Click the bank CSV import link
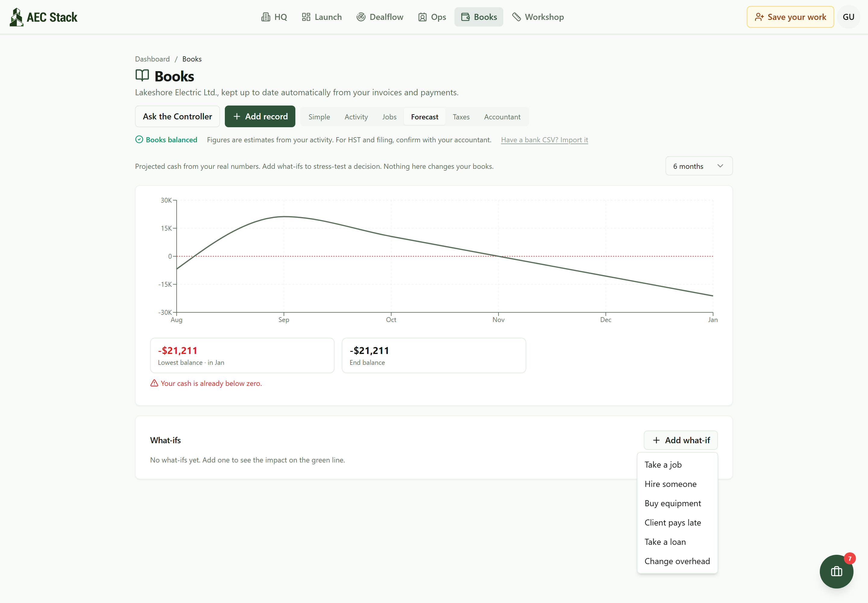868x603 pixels. pos(544,140)
